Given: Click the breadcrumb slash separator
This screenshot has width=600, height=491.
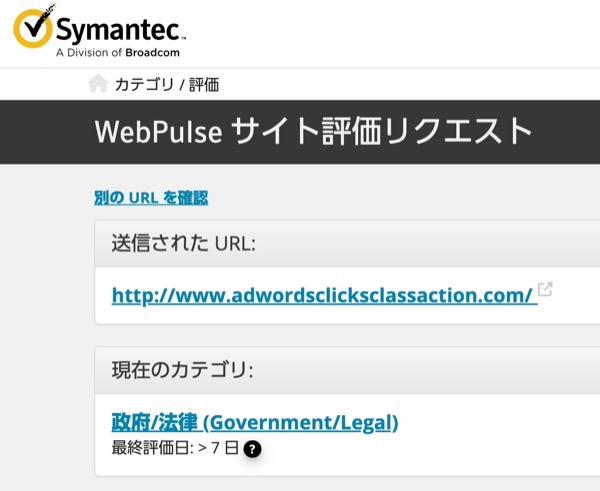Looking at the screenshot, I should point(182,85).
